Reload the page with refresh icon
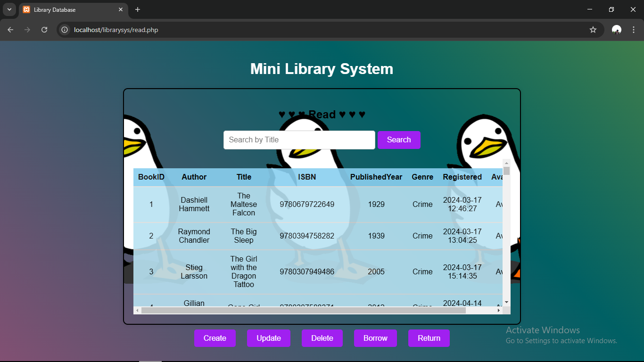The image size is (644, 362). 44,30
